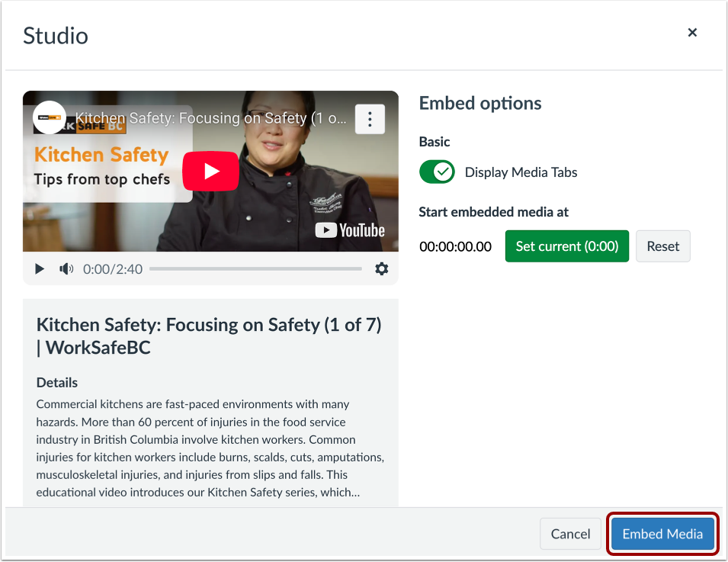Screen dimensions: 728x562
Task: Open the three-dot menu on the video overlay
Action: [370, 118]
